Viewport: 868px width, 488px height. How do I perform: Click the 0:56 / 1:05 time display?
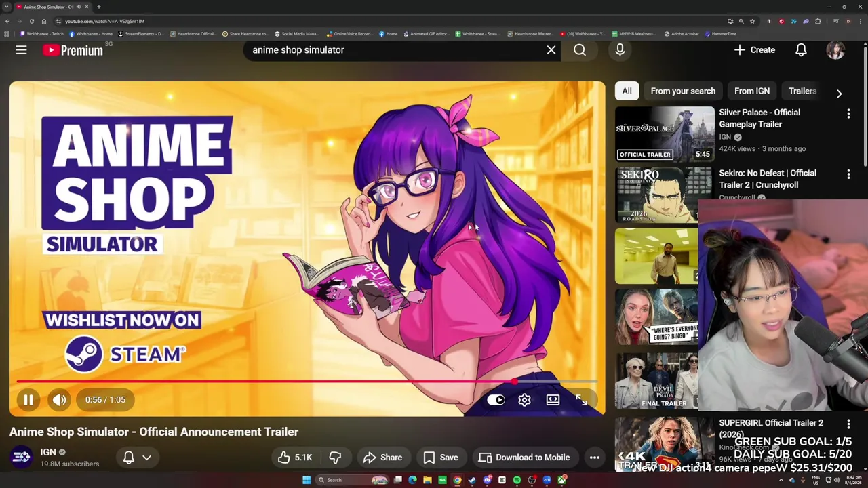tap(105, 400)
